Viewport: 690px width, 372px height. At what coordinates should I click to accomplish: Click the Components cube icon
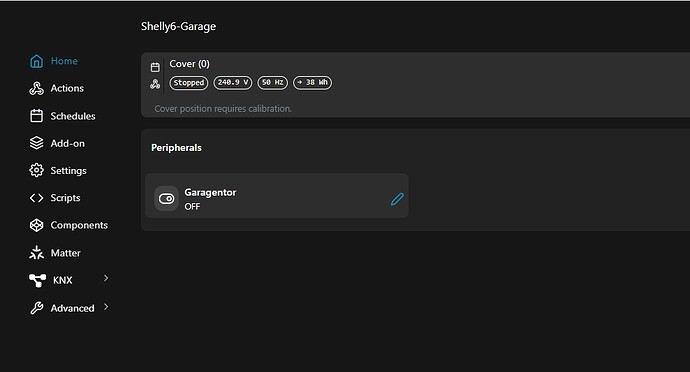(37, 225)
